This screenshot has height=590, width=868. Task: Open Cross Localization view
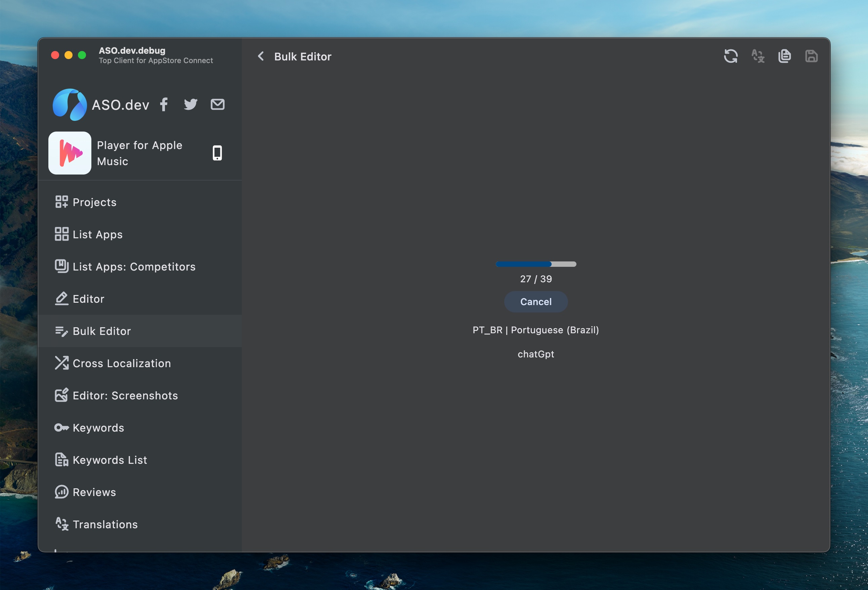tap(121, 363)
